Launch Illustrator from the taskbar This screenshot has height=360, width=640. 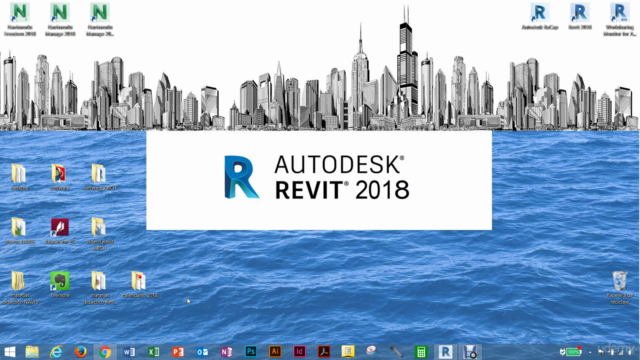[275, 351]
